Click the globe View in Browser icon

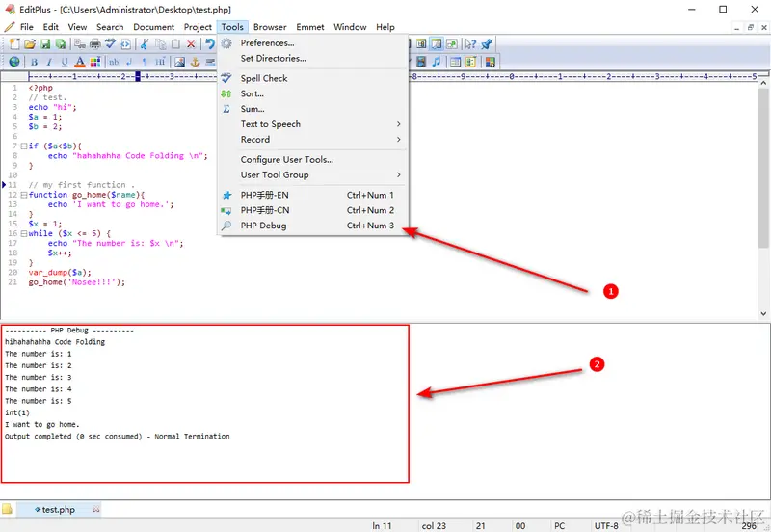pyautogui.click(x=14, y=62)
